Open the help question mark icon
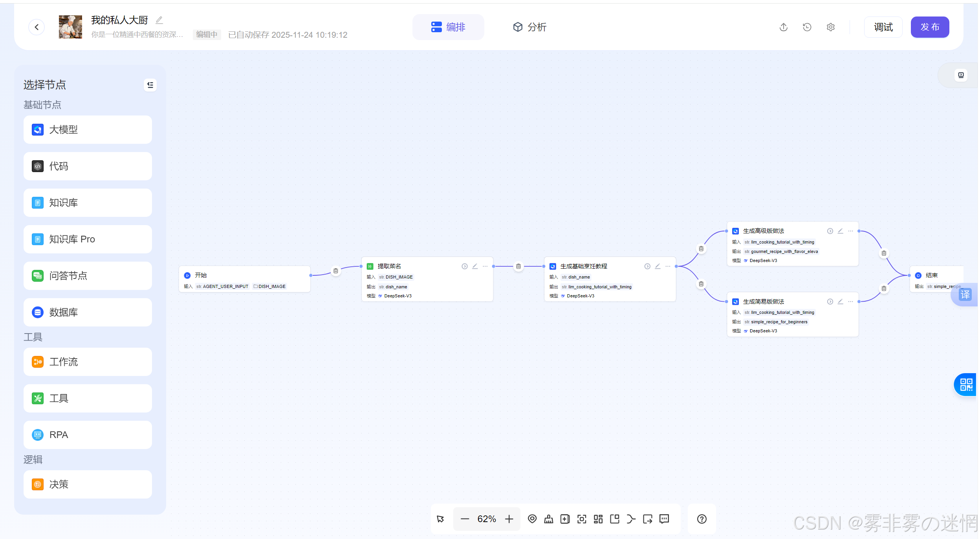The image size is (980, 539). (702, 519)
